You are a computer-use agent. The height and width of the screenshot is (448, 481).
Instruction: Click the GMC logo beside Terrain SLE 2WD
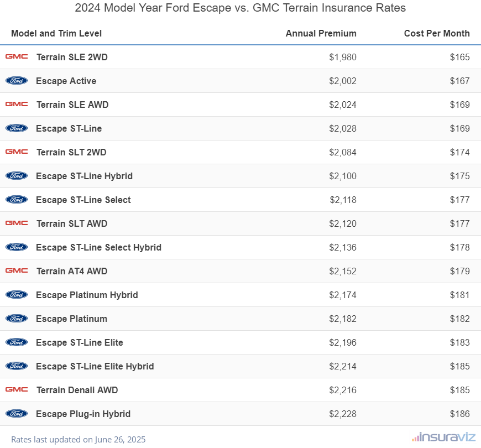[x=17, y=57]
